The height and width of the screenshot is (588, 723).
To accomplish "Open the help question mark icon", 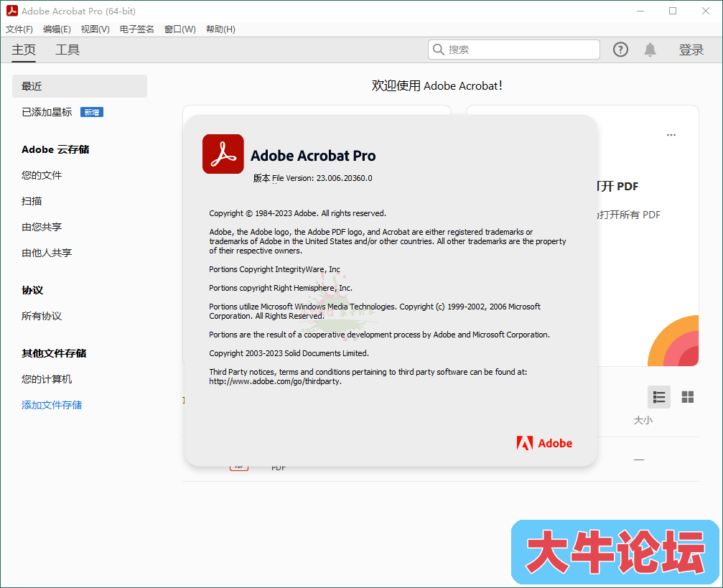I will [x=620, y=50].
